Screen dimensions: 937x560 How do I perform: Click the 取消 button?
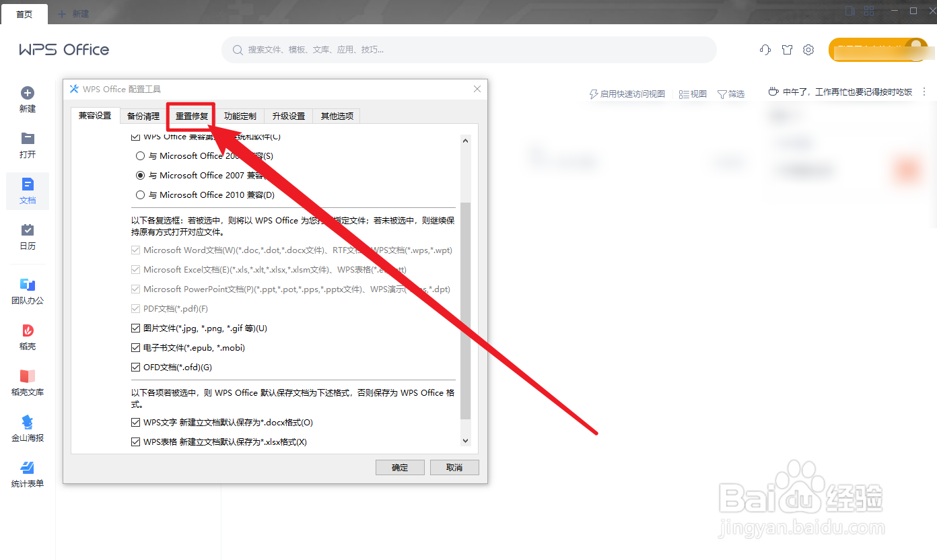point(454,467)
